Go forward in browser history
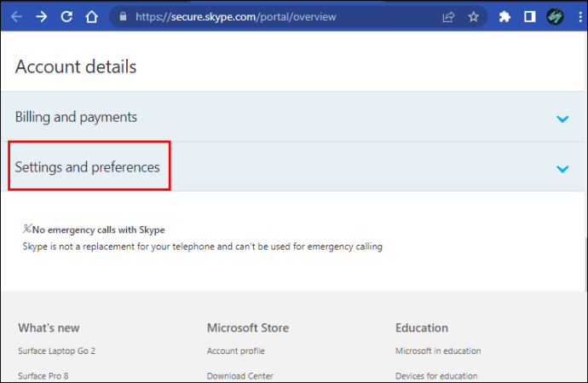This screenshot has height=383, width=588. [x=42, y=16]
